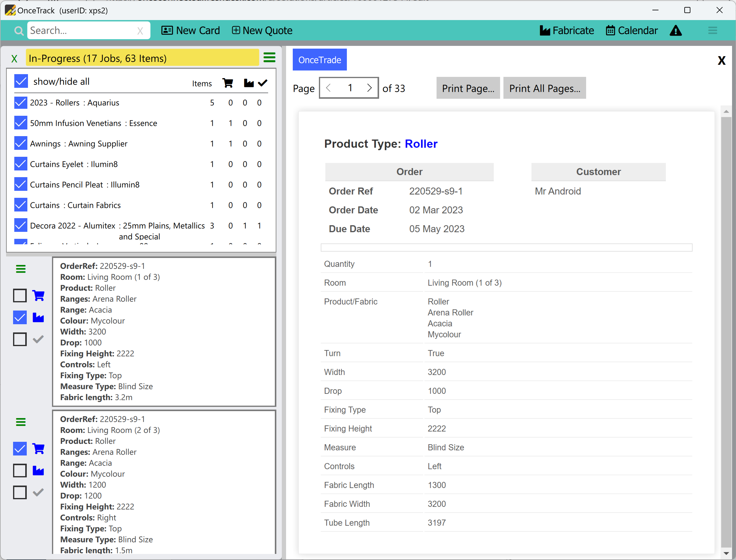Screen dimensions: 736x560
Task: Open green hamburger expander on first order card
Action: [21, 269]
